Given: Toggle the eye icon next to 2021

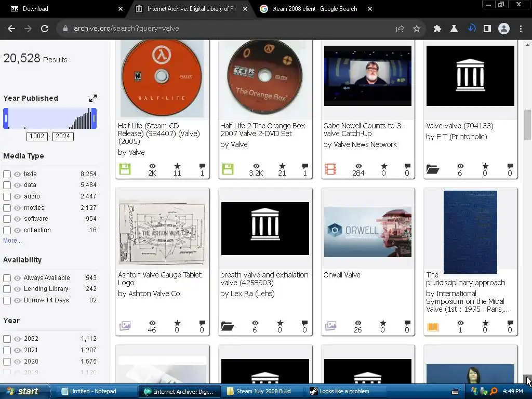Looking at the screenshot, I should coord(17,350).
